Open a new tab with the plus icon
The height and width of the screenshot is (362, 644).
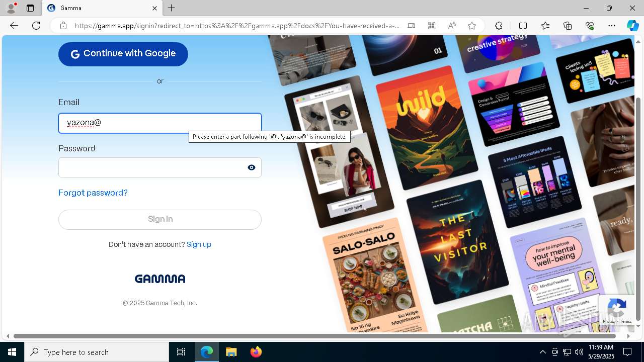(x=172, y=8)
